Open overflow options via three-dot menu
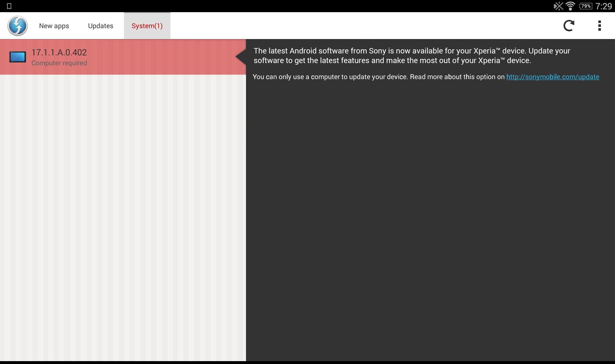The image size is (615, 364). (x=599, y=25)
